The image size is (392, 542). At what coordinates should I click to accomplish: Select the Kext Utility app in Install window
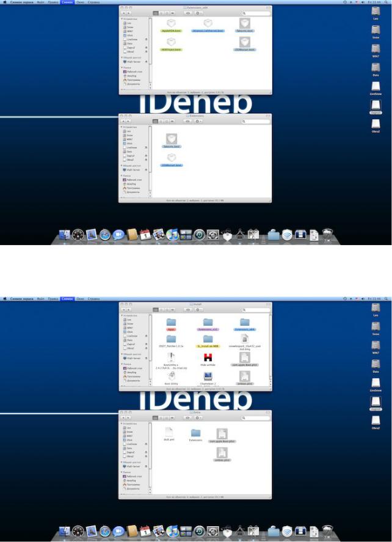pyautogui.click(x=171, y=378)
